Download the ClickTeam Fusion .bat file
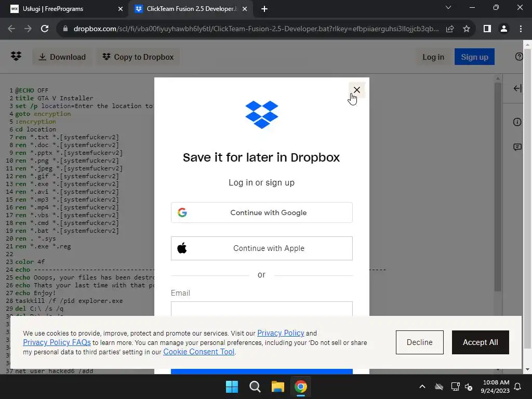Viewport: 532px width, 399px height. click(62, 57)
